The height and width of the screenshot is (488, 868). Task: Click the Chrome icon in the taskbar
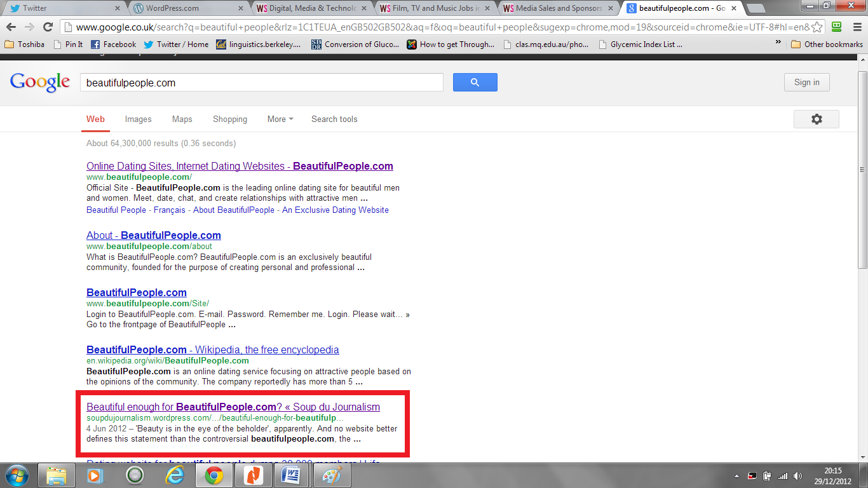pyautogui.click(x=214, y=475)
